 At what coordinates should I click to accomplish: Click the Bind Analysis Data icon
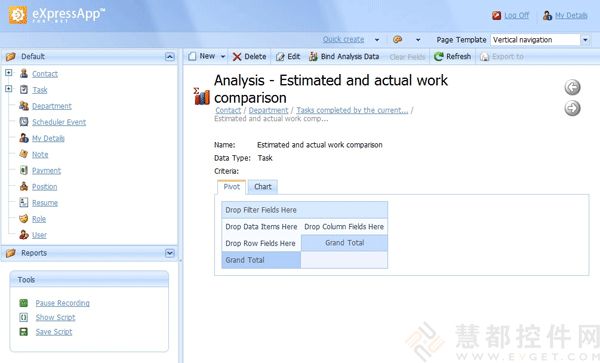tap(313, 57)
